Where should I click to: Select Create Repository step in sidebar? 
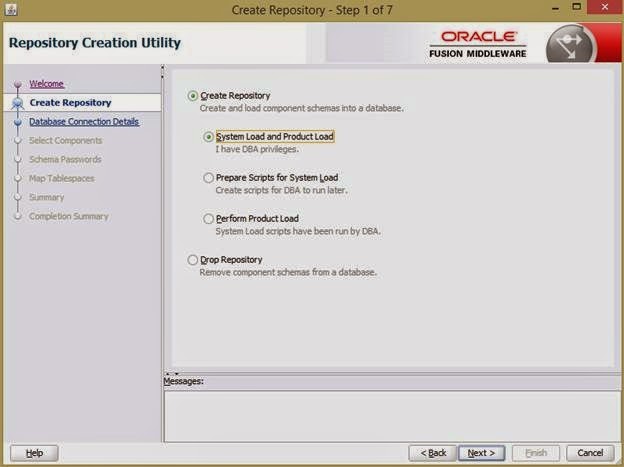[70, 102]
